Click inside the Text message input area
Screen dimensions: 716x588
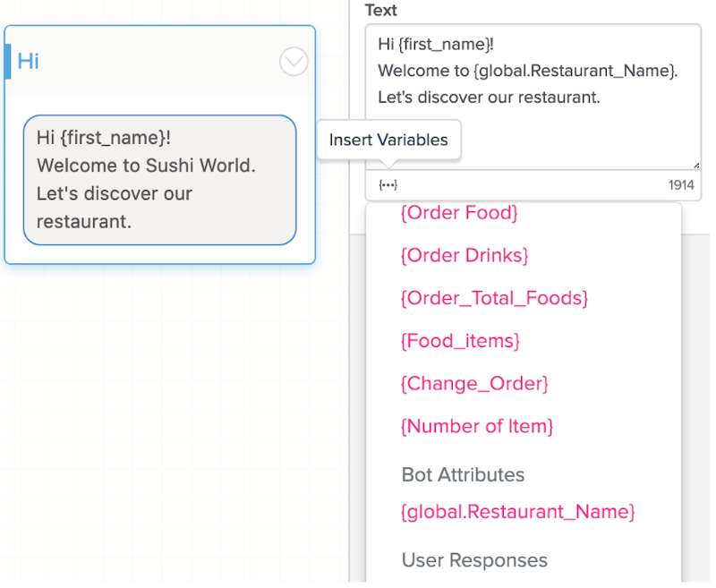pyautogui.click(x=533, y=125)
